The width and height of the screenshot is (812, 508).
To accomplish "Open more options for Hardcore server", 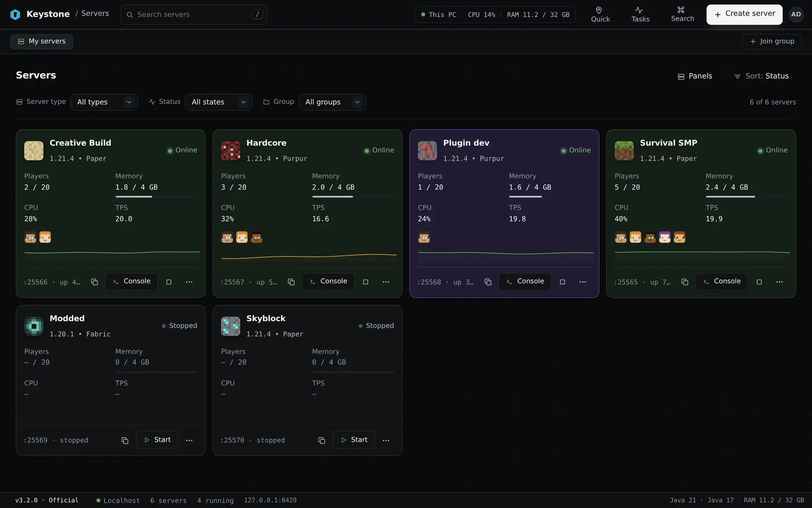I will 386,282.
